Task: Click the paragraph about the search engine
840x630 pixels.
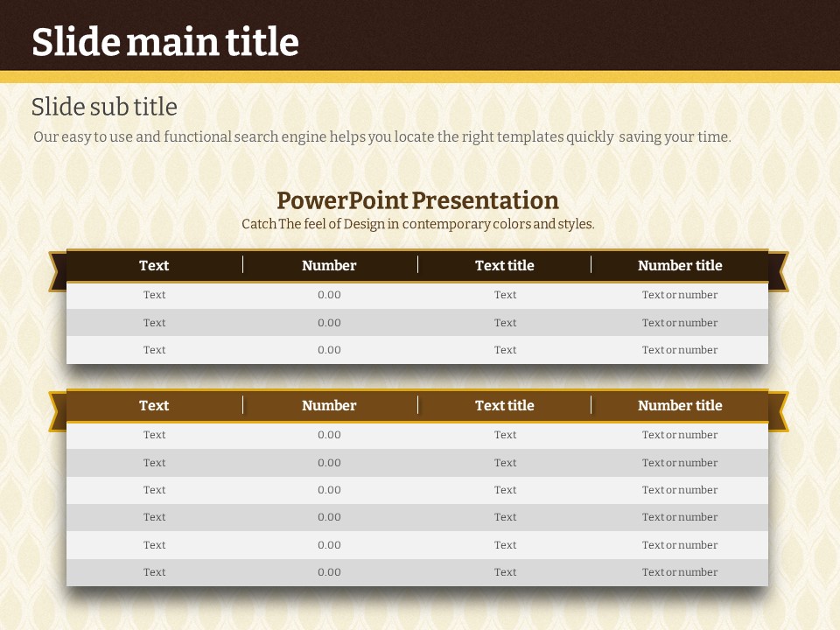Action: point(381,136)
